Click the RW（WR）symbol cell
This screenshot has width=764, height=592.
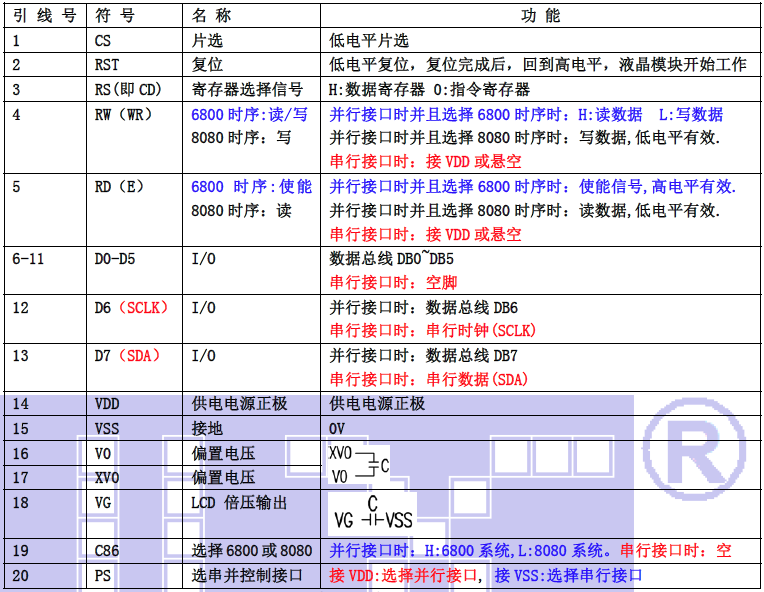click(124, 114)
